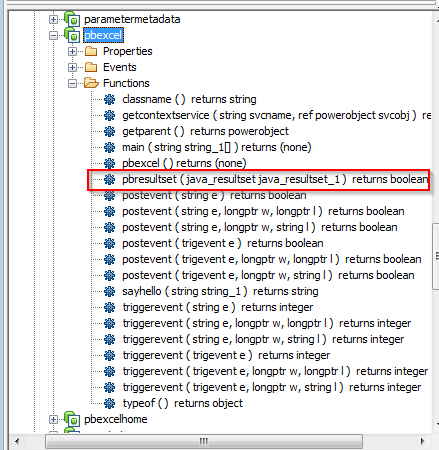Select the pbexcelhome tree item
439x450 pixels.
[116, 419]
